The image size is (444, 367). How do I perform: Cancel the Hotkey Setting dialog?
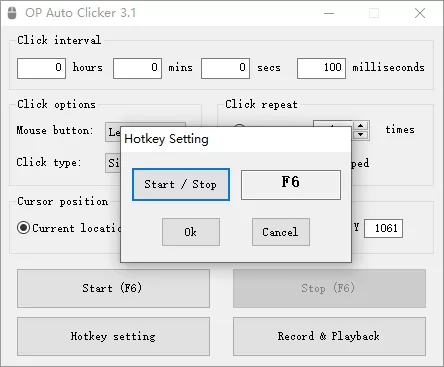281,232
